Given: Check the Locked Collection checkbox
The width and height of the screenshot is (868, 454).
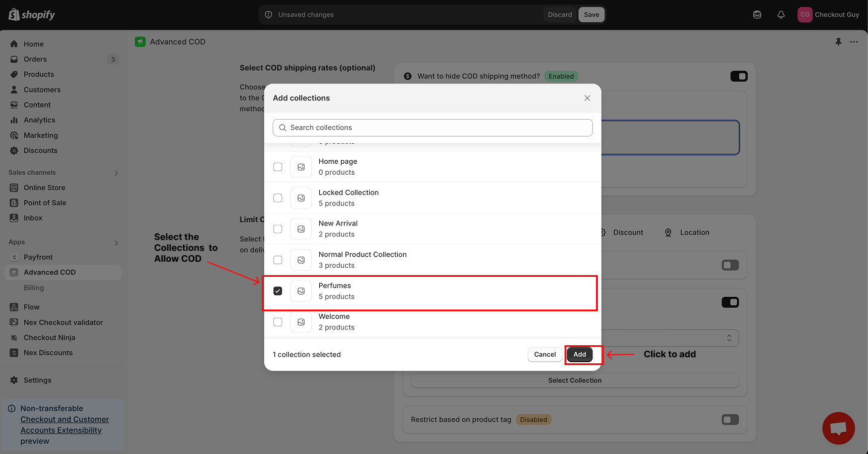Looking at the screenshot, I should [277, 198].
